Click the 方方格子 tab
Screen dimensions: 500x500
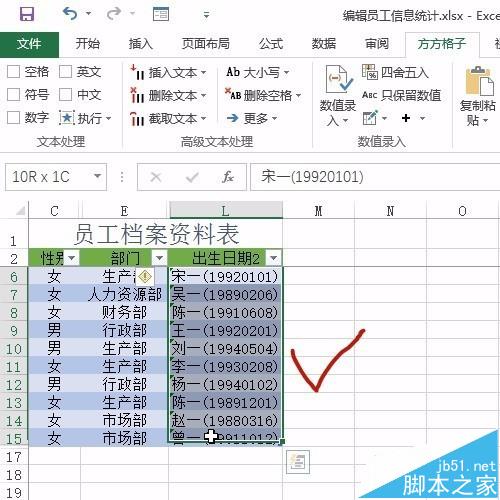(x=442, y=44)
